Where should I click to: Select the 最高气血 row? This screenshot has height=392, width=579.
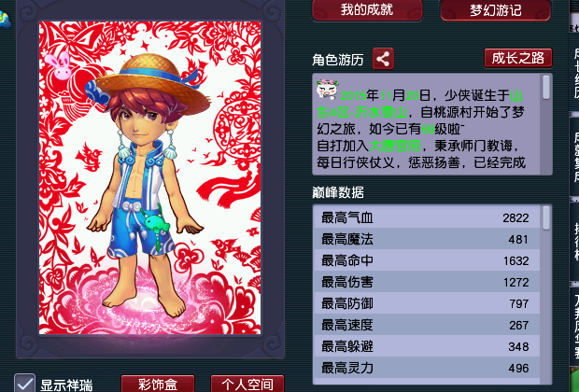pyautogui.click(x=427, y=217)
